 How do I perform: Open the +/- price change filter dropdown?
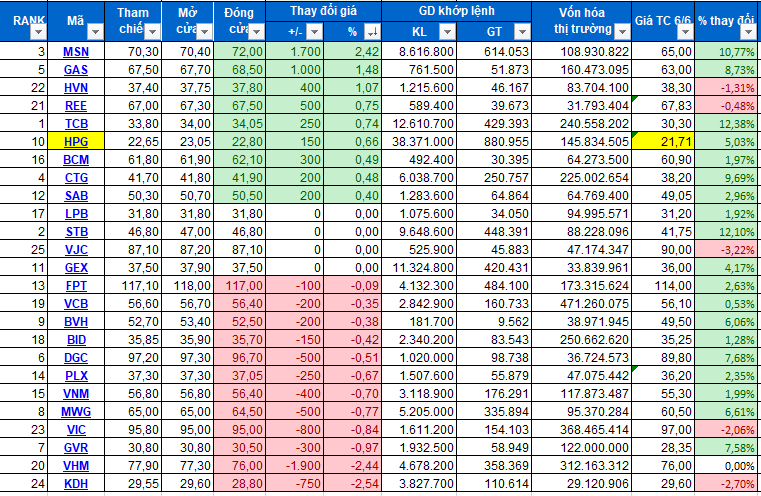pos(314,33)
